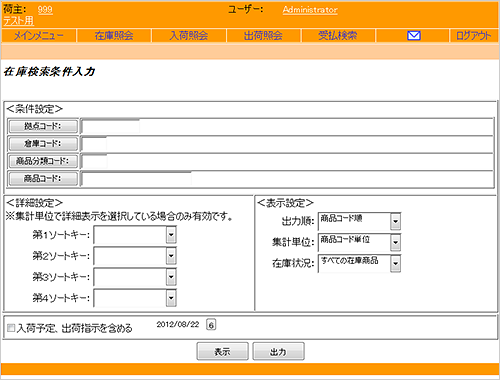Open the 受払検索 menu item
500x380 pixels.
[x=338, y=36]
